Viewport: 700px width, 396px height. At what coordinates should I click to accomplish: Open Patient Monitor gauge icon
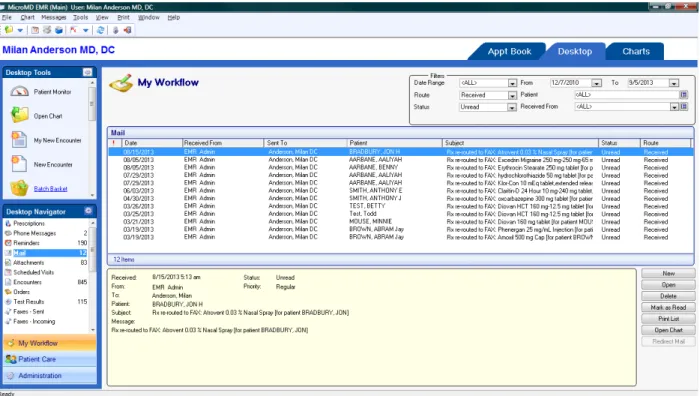coord(19,92)
